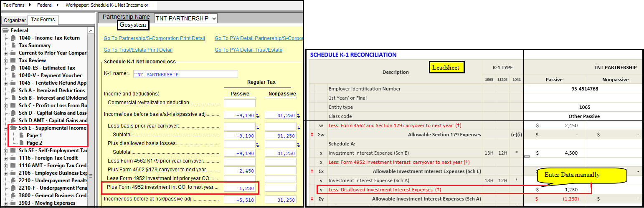Click the K-1 name input field
The image size is (644, 208).
click(x=185, y=75)
